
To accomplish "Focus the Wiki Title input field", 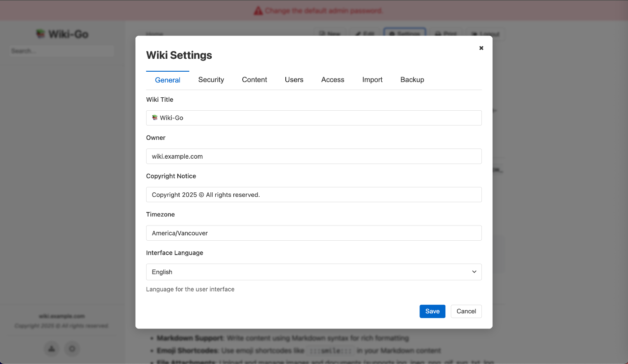I will pos(314,118).
